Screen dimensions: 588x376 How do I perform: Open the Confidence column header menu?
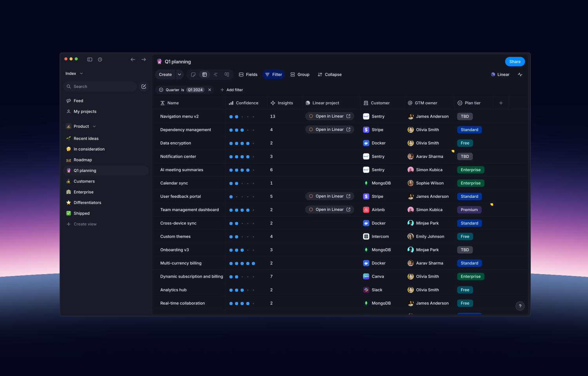243,103
